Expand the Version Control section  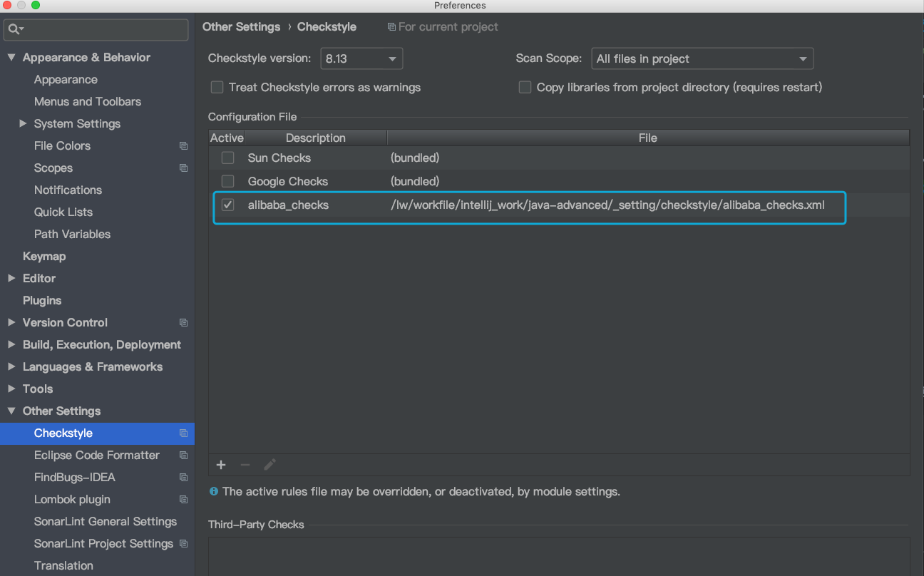tap(11, 322)
